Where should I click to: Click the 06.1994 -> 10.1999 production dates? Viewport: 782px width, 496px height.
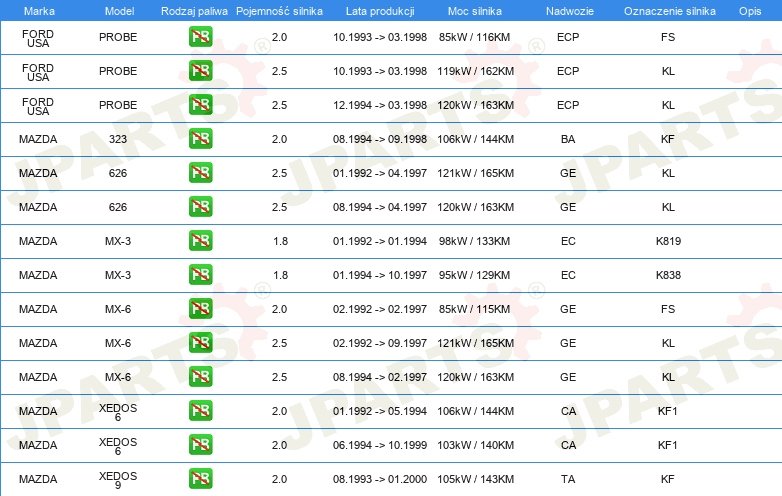tap(380, 445)
